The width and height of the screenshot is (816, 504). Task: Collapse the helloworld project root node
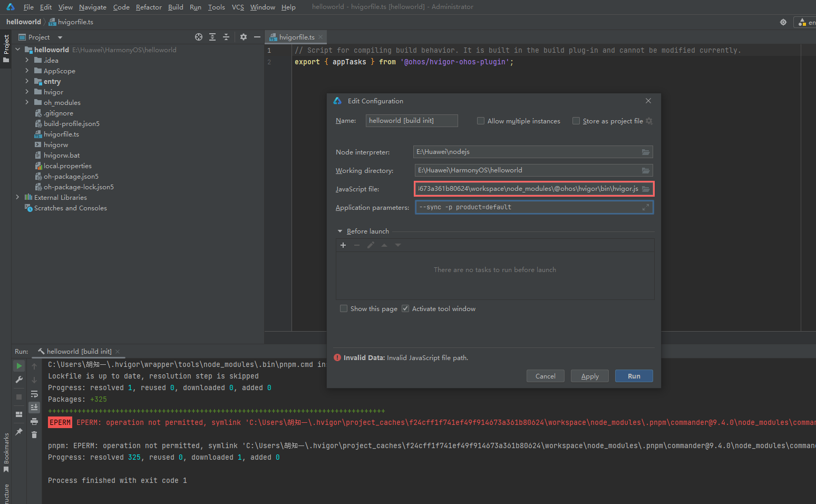point(18,50)
